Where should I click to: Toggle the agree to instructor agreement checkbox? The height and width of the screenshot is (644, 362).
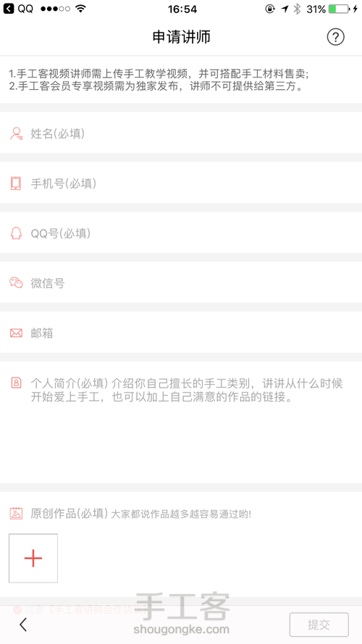tap(17, 610)
